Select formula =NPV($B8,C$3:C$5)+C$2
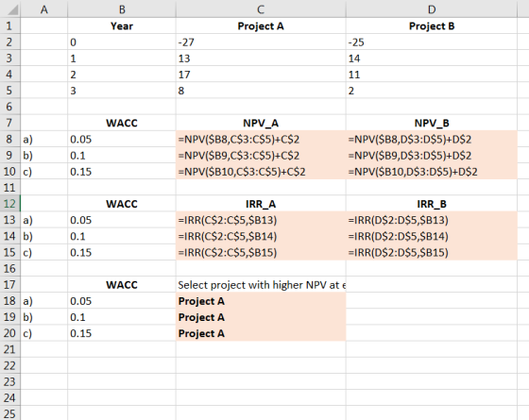 pyautogui.click(x=261, y=140)
